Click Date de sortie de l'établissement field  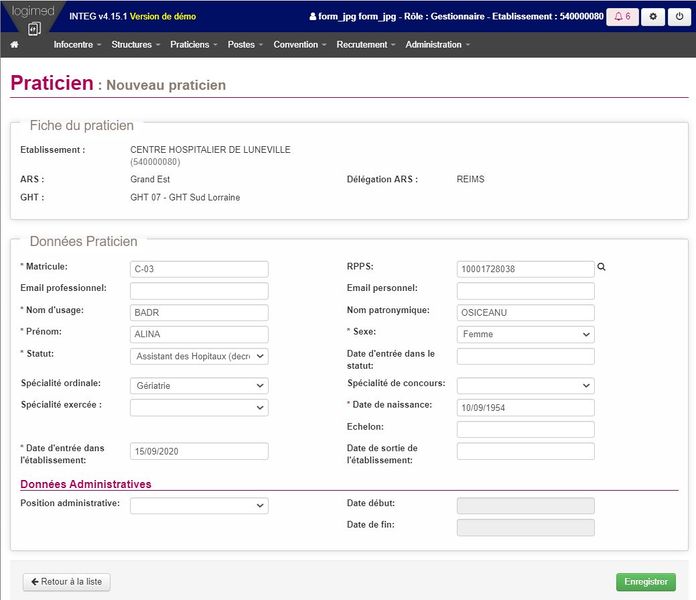(526, 451)
